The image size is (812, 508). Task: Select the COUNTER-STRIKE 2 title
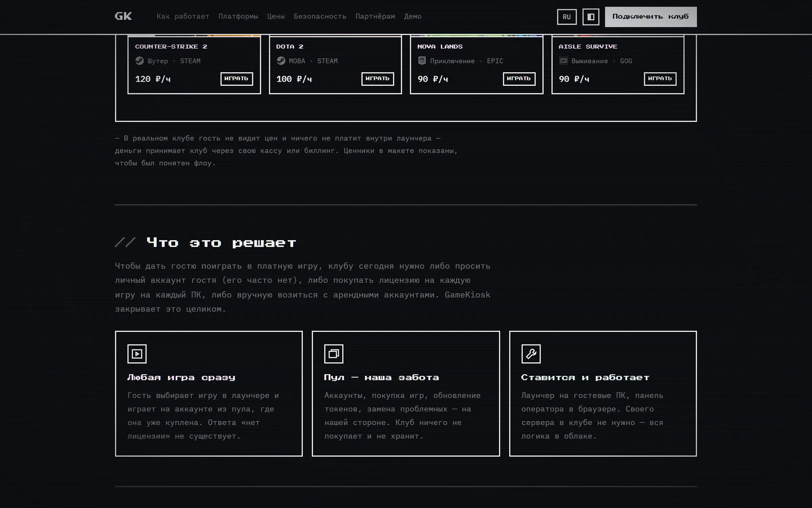click(x=171, y=46)
